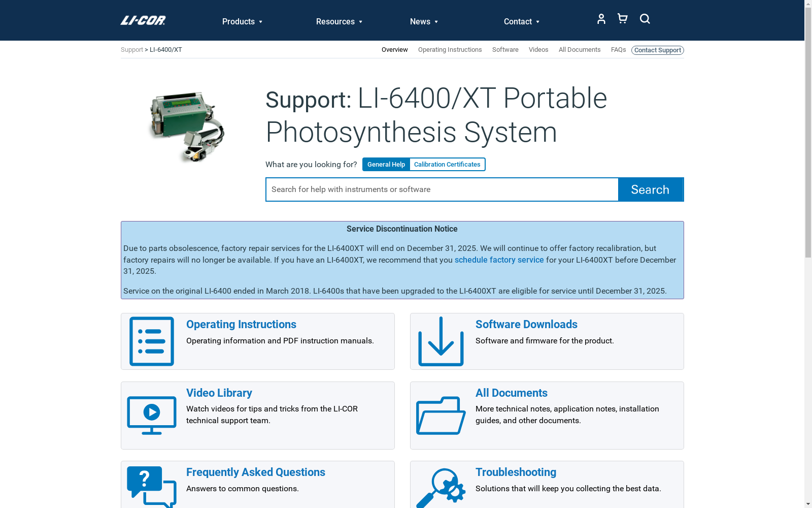Go to the Overview tab
This screenshot has height=508, width=812.
pyautogui.click(x=395, y=50)
